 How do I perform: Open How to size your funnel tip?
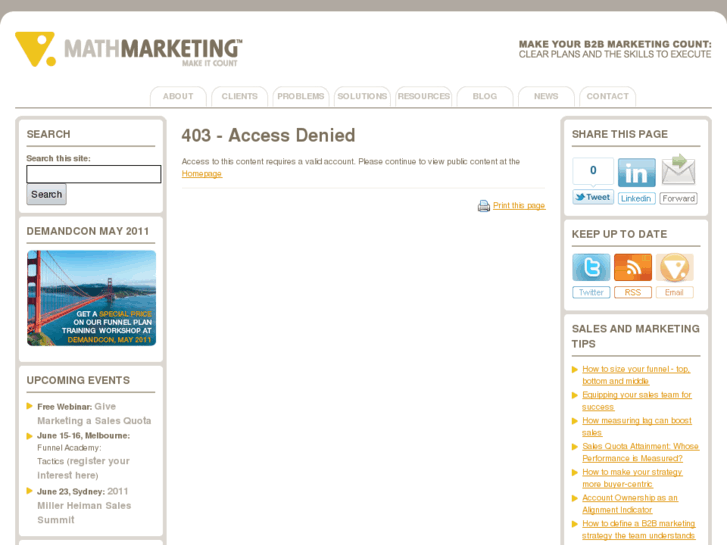point(636,375)
